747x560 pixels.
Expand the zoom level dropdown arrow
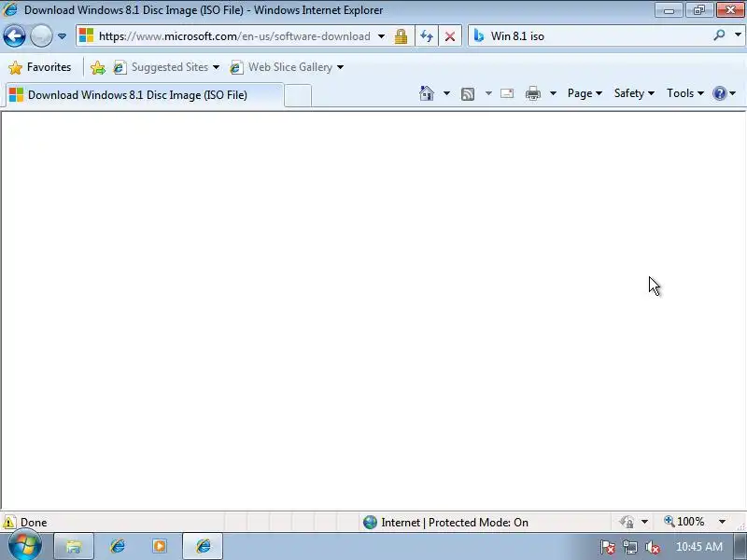coord(722,522)
